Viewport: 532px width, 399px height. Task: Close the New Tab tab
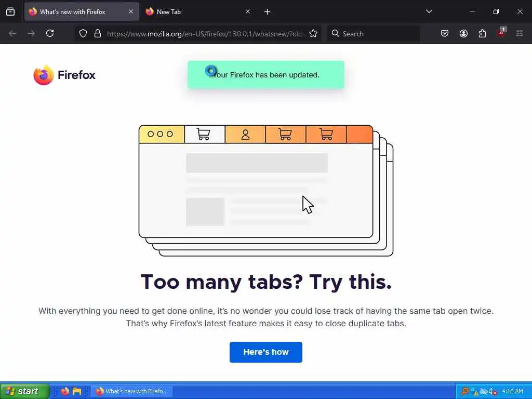[248, 12]
